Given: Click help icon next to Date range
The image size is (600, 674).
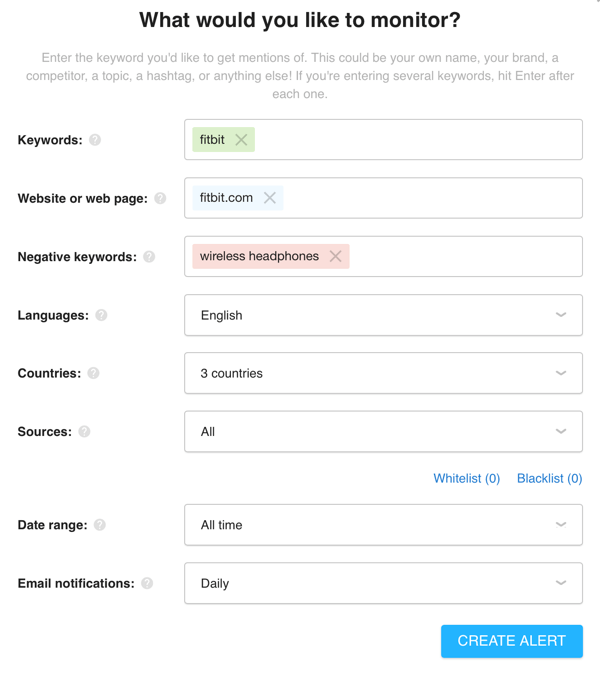Looking at the screenshot, I should click(100, 525).
